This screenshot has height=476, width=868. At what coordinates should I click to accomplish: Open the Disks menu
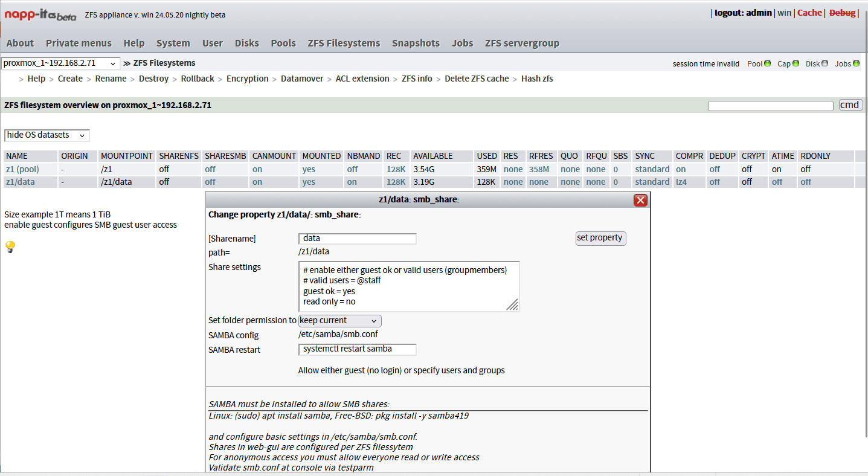coord(247,43)
